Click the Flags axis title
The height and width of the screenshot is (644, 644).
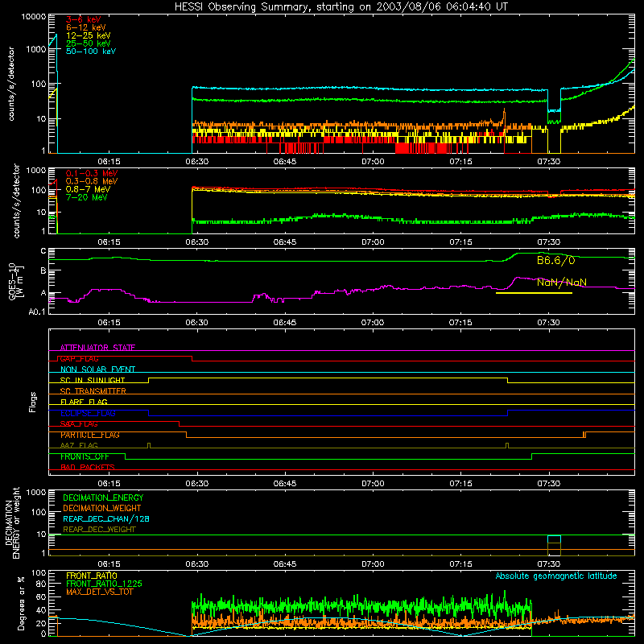pyautogui.click(x=33, y=402)
